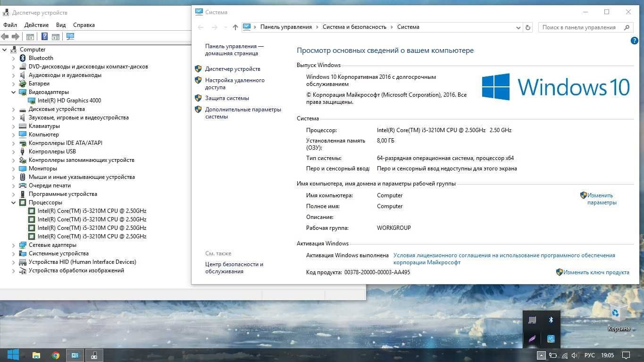Expand the Дисковые устройства category
644x362 pixels.
[x=13, y=109]
